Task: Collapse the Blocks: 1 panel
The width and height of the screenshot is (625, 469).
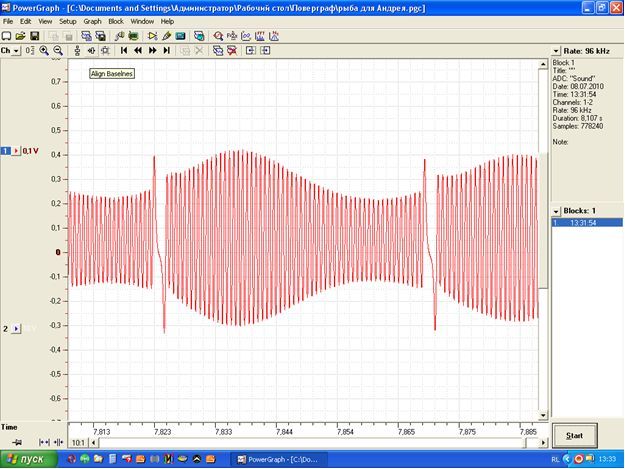Action: tap(556, 211)
